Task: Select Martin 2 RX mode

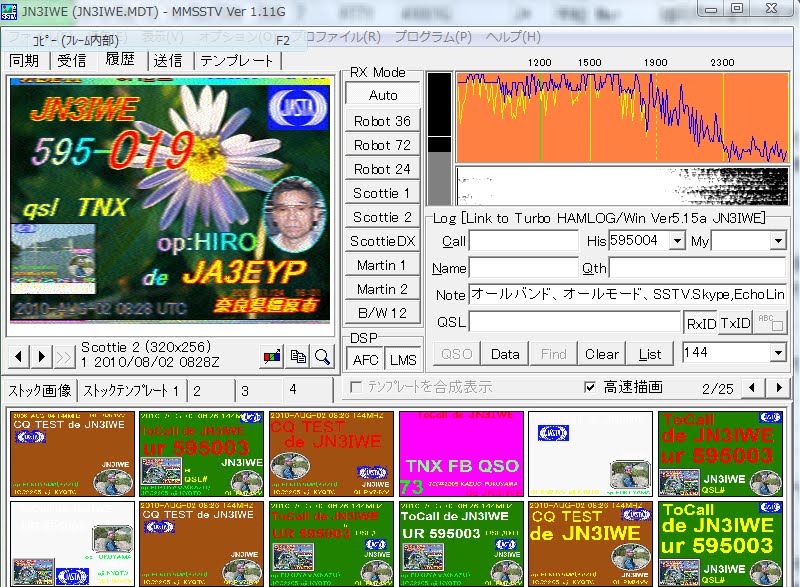Action: pyautogui.click(x=383, y=289)
